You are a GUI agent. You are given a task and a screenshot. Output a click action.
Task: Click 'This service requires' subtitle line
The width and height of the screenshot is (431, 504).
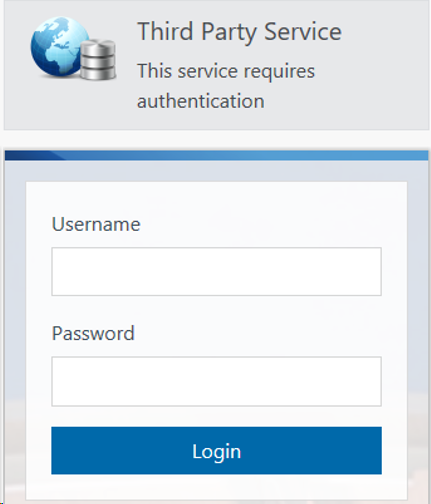point(226,71)
